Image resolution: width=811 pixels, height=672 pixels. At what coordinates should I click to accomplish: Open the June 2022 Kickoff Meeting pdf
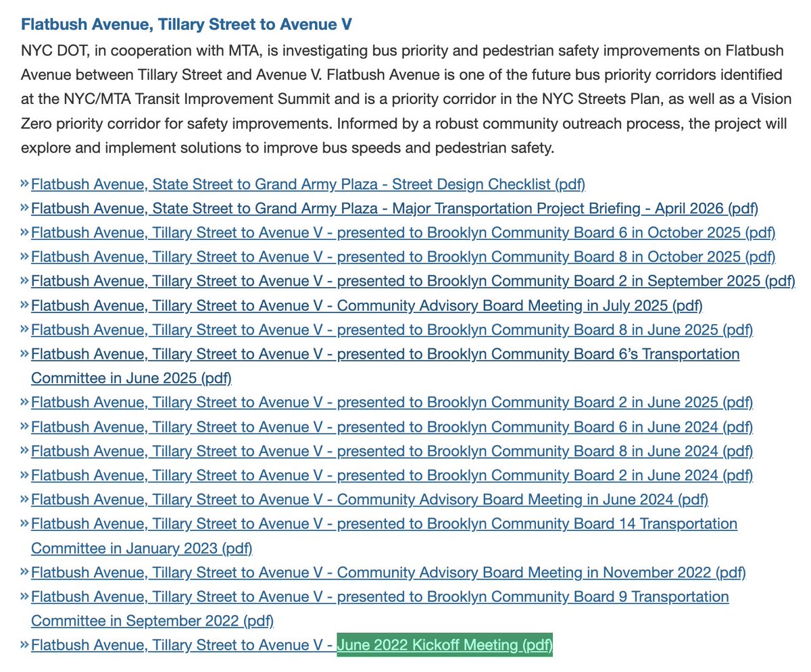tap(292, 646)
